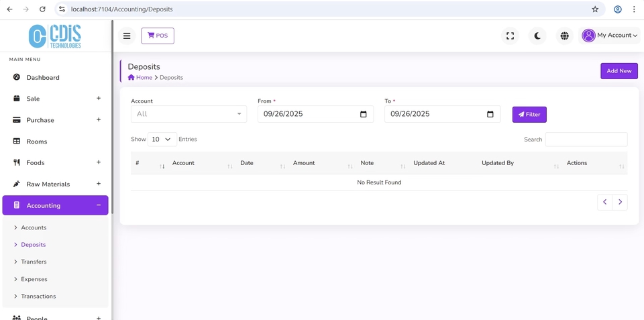Screen dimensions: 644x320
Task: Go to the previous table page
Action: pos(604,202)
